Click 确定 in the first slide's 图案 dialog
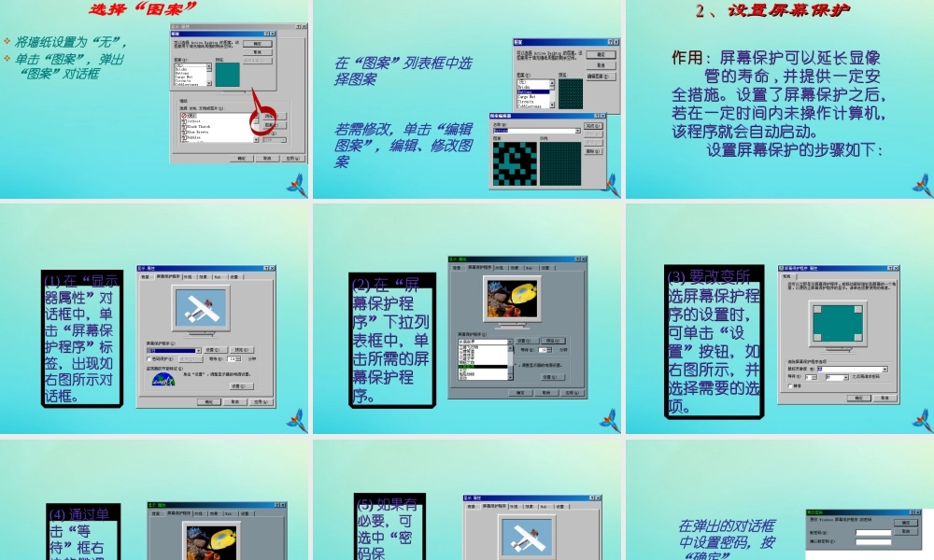The width and height of the screenshot is (934, 560). click(x=258, y=44)
